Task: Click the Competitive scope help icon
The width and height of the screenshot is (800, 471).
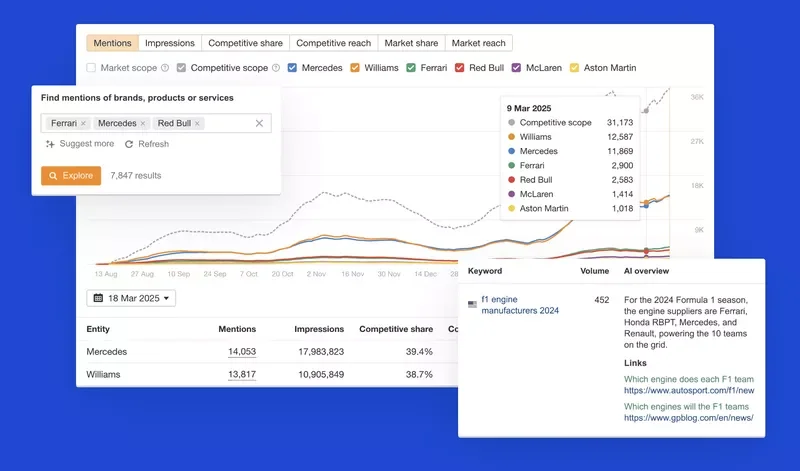Action: pyautogui.click(x=275, y=68)
